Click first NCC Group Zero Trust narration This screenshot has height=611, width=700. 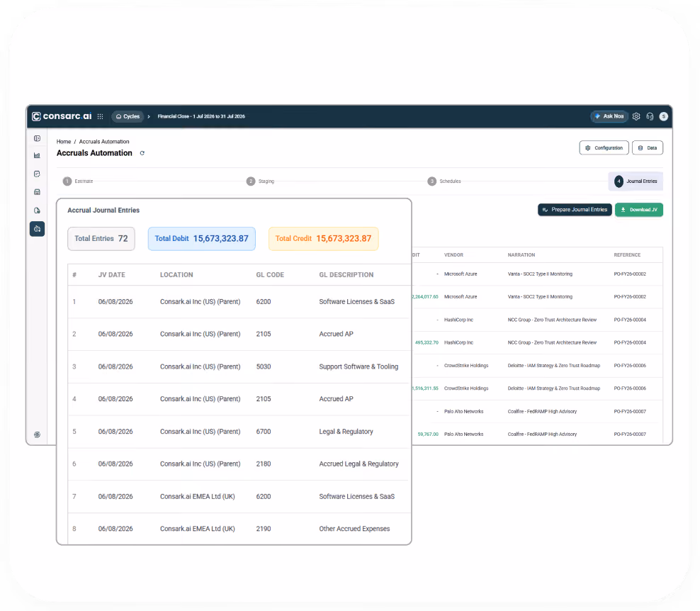(x=552, y=320)
